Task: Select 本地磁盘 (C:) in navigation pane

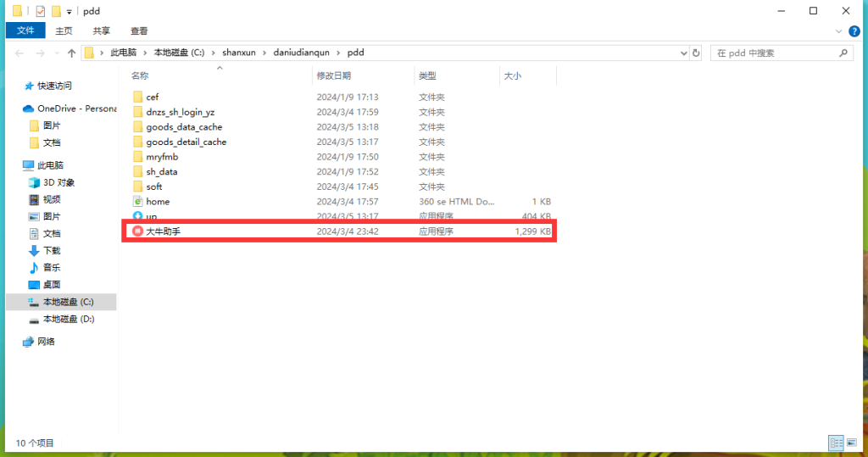Action: [x=61, y=302]
